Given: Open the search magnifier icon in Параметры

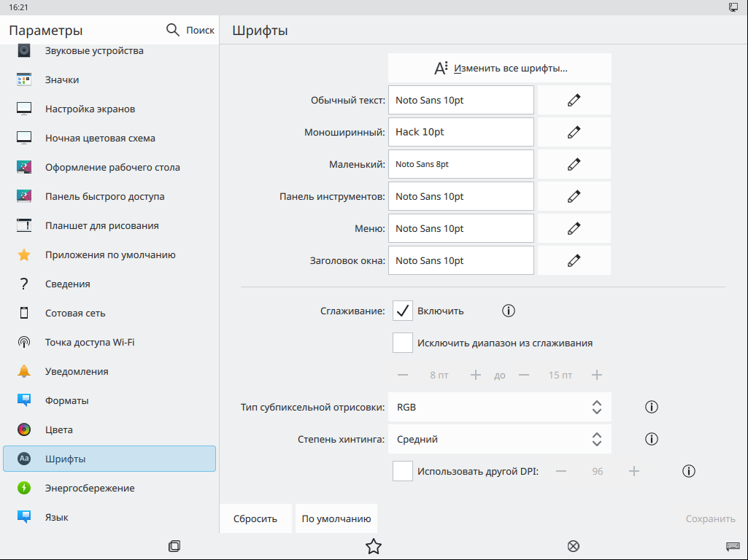Looking at the screenshot, I should [173, 30].
